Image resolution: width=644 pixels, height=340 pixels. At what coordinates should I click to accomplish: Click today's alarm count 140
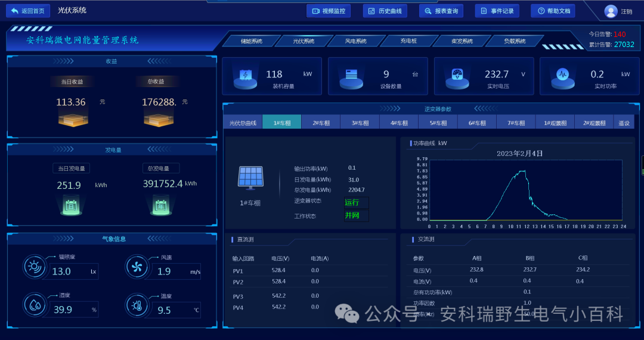coord(620,35)
